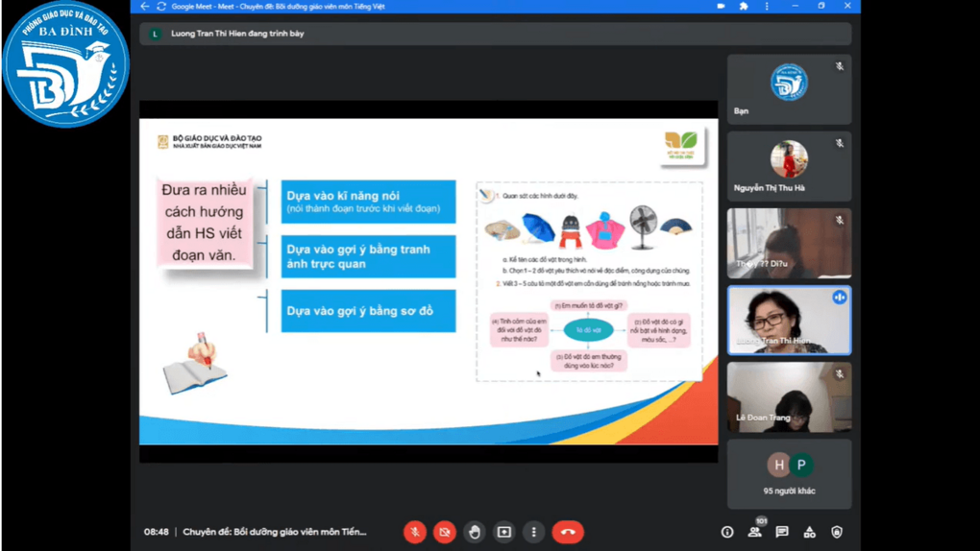Click the Present now screen share icon
Viewport: 980px width, 551px height.
(503, 532)
